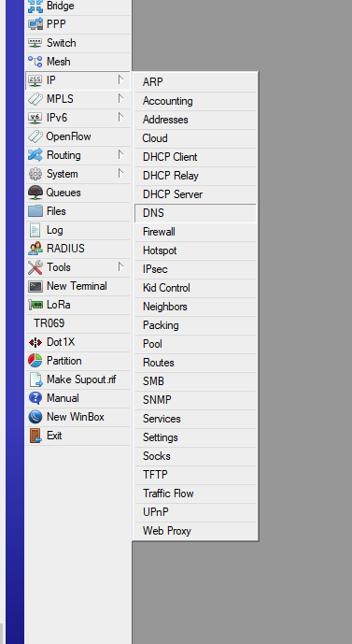The image size is (352, 644).
Task: Open Addresses in IP submenu
Action: point(195,120)
